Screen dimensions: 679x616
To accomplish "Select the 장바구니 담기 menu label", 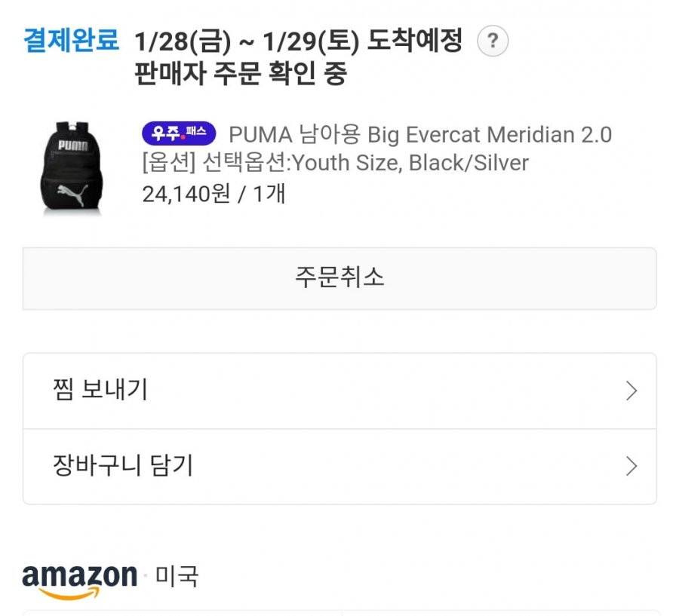I will point(122,466).
